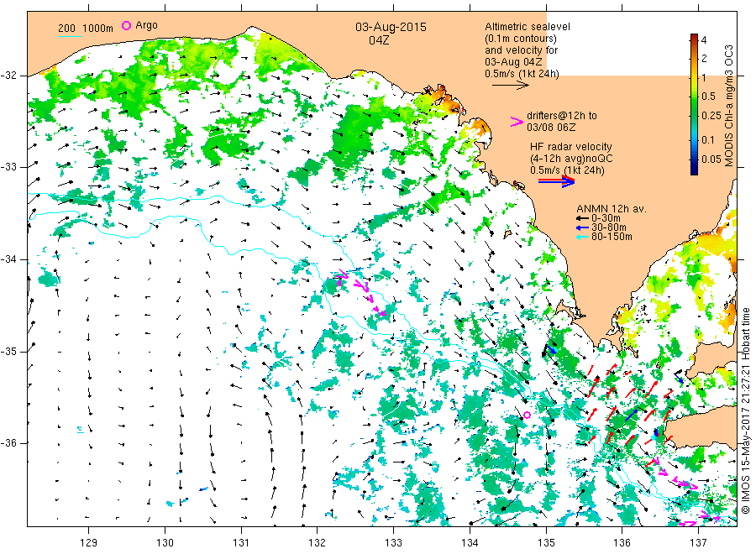Screen dimensions: 756x554
Task: Click the color bar tick label '0.1'
Action: (x=708, y=140)
